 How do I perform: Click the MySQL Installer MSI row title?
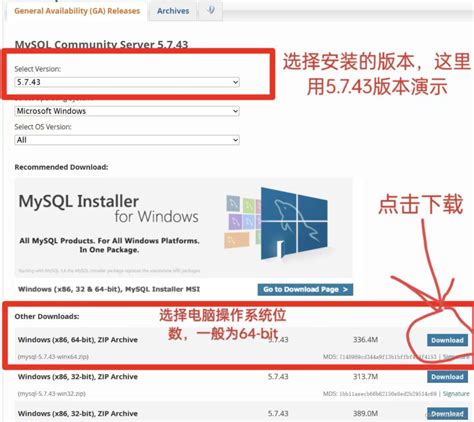(109, 289)
